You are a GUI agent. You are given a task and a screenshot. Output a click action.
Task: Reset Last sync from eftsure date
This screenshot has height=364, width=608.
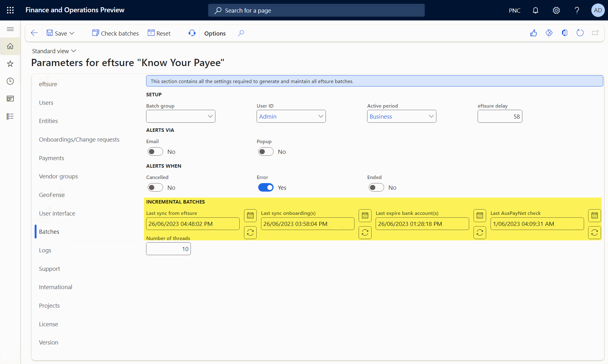[x=250, y=232]
